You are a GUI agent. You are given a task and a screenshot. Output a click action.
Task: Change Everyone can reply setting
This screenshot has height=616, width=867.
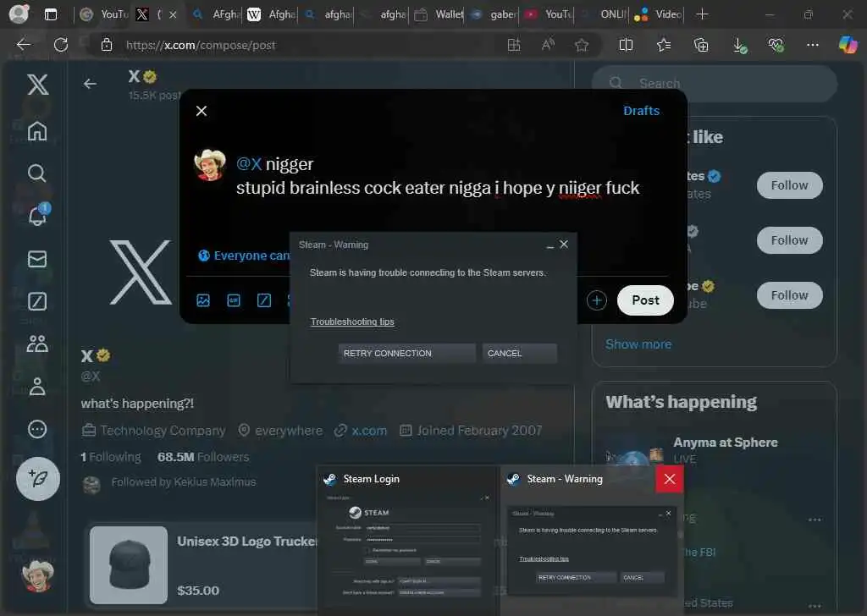[x=244, y=256]
